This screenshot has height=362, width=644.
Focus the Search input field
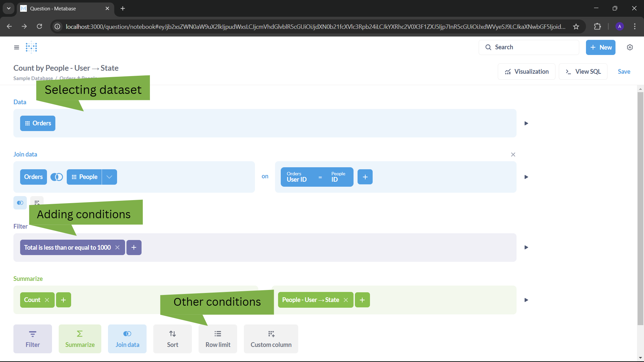pos(529,47)
